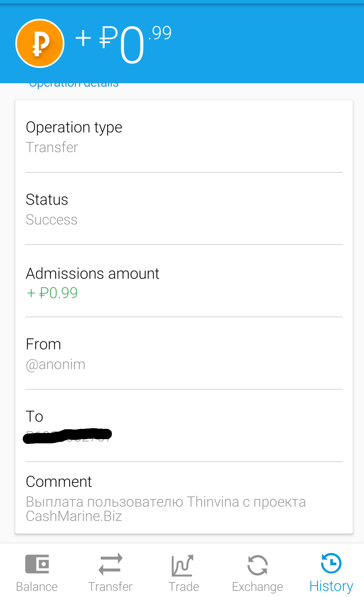Screen dimensions: 364x597
Task: Tap the green +₽0.99 admissions amount
Action: pos(52,293)
